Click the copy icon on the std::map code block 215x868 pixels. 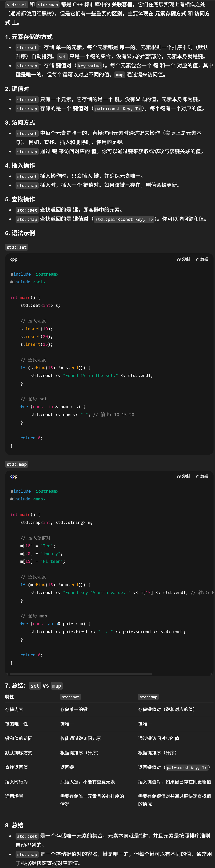coord(179,476)
